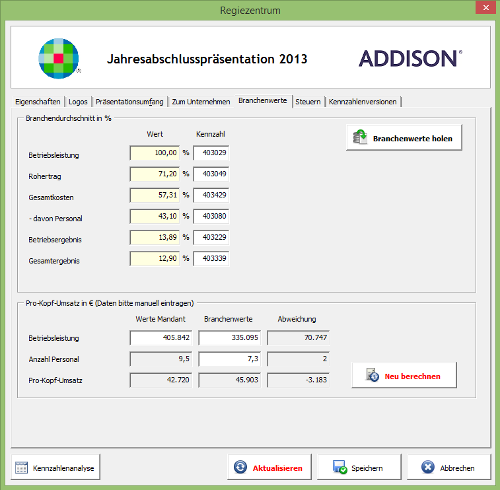Select the Branchenwerte tab

click(x=263, y=101)
